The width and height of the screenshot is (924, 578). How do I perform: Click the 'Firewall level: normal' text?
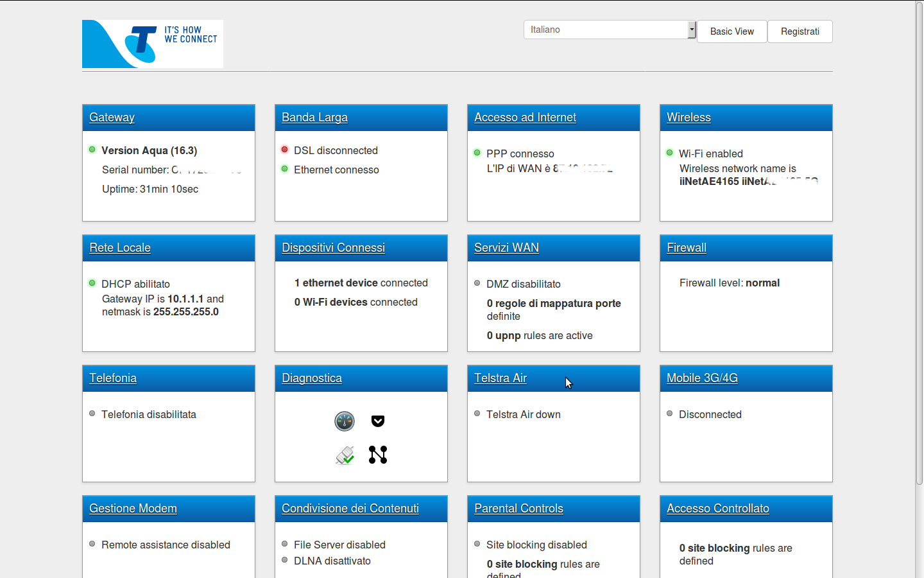[x=730, y=283]
